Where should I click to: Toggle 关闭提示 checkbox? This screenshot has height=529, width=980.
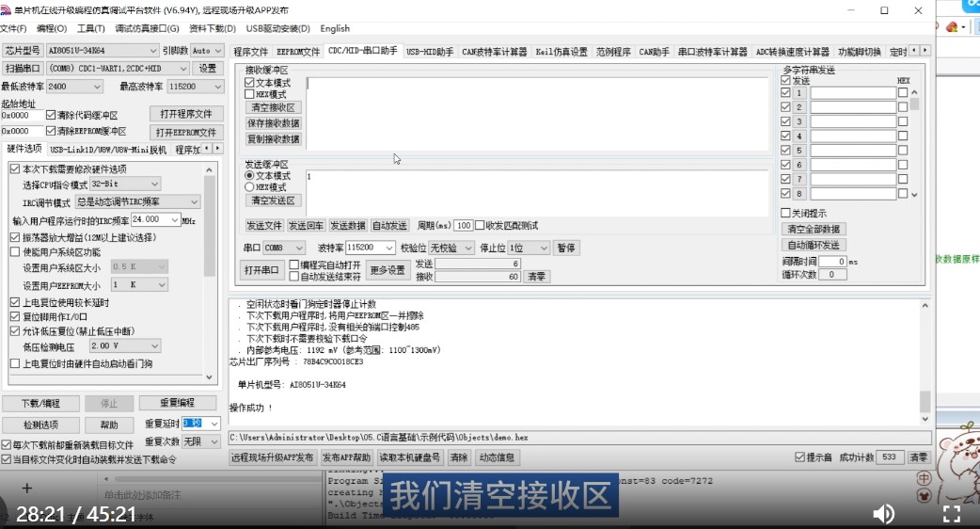(x=785, y=214)
